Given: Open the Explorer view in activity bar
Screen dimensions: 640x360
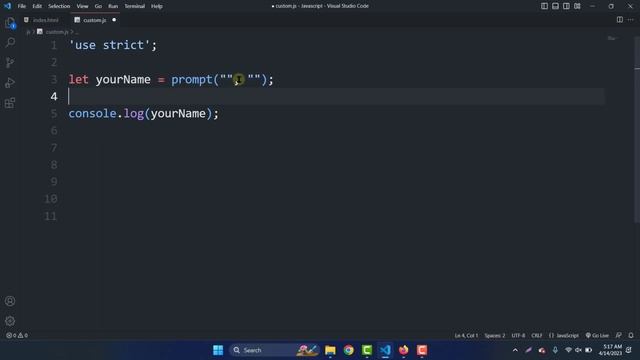Looking at the screenshot, I should click(10, 23).
